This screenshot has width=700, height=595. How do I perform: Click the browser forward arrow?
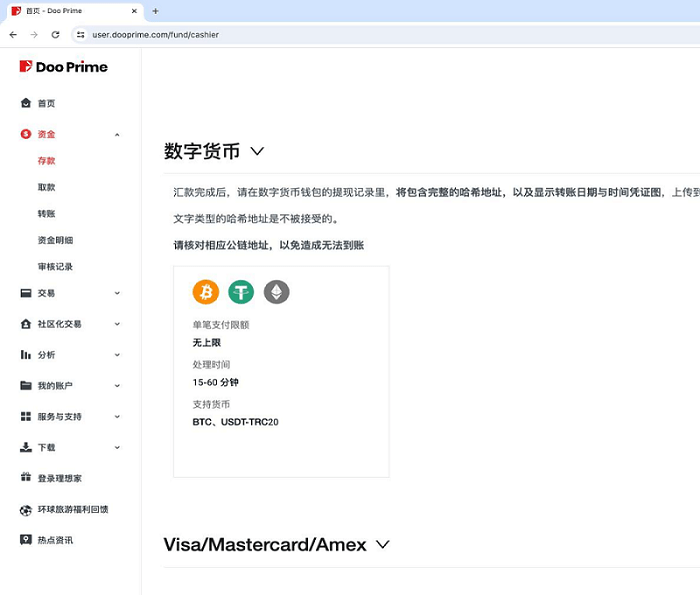[34, 35]
